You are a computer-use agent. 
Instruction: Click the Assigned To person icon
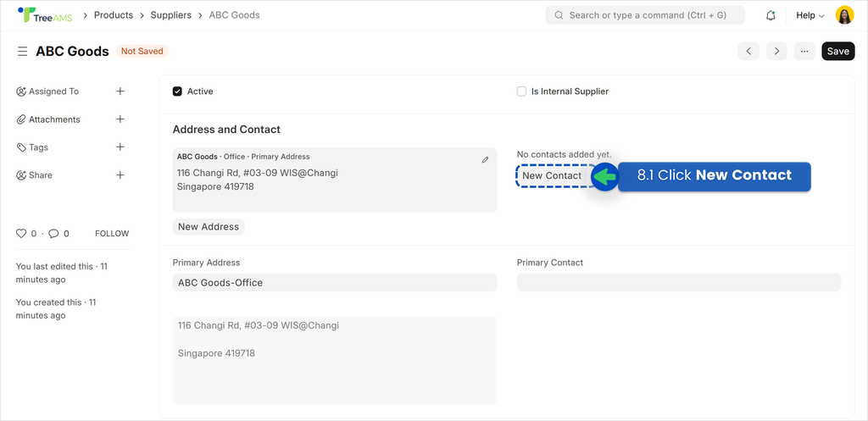(21, 91)
